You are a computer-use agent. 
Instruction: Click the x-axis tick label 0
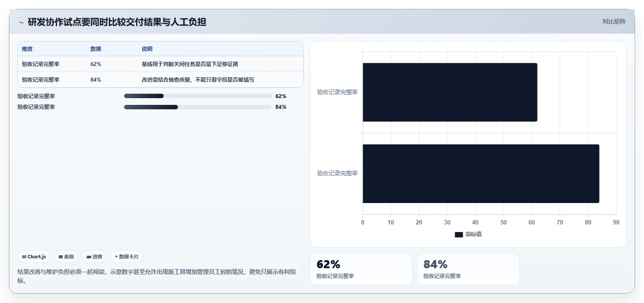click(x=363, y=222)
